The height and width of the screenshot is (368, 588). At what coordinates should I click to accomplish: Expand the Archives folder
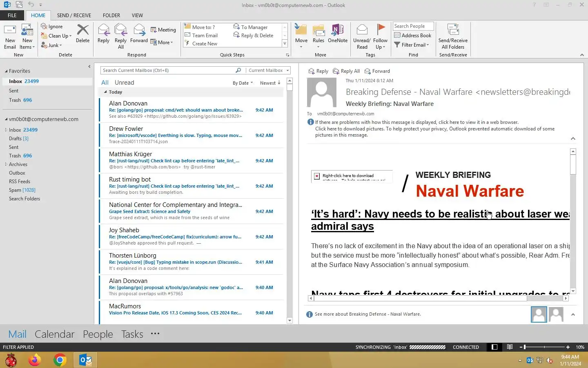6,164
